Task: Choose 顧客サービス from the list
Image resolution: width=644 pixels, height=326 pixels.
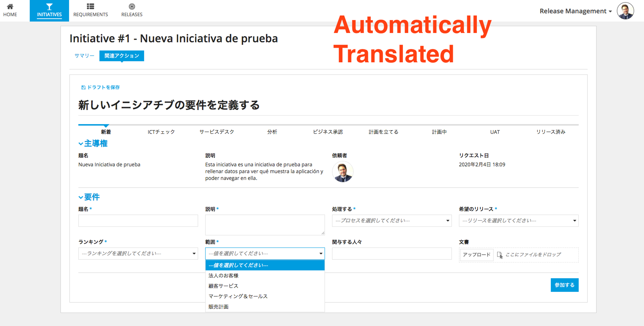Action: pyautogui.click(x=265, y=286)
